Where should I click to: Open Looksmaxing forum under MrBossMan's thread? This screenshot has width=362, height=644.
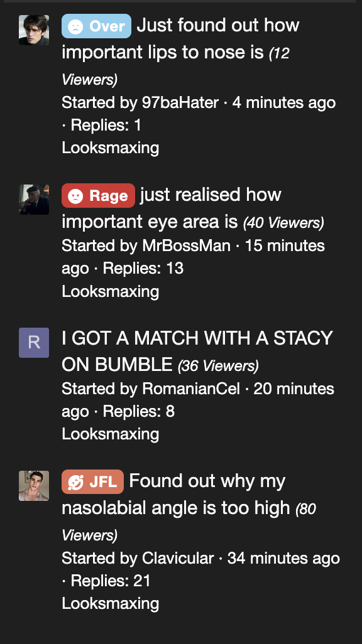point(110,292)
